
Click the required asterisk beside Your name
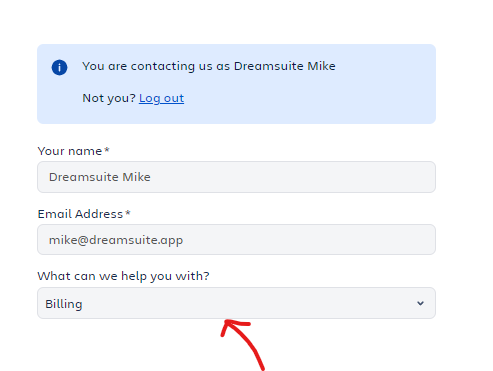click(x=107, y=150)
